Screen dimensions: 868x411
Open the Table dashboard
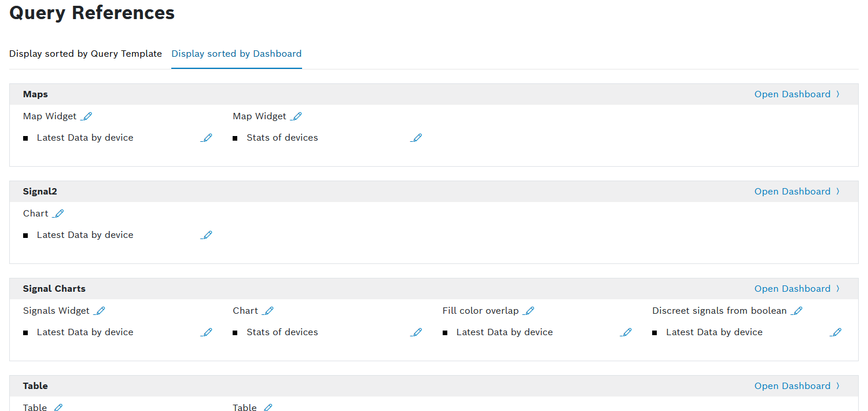(x=796, y=386)
